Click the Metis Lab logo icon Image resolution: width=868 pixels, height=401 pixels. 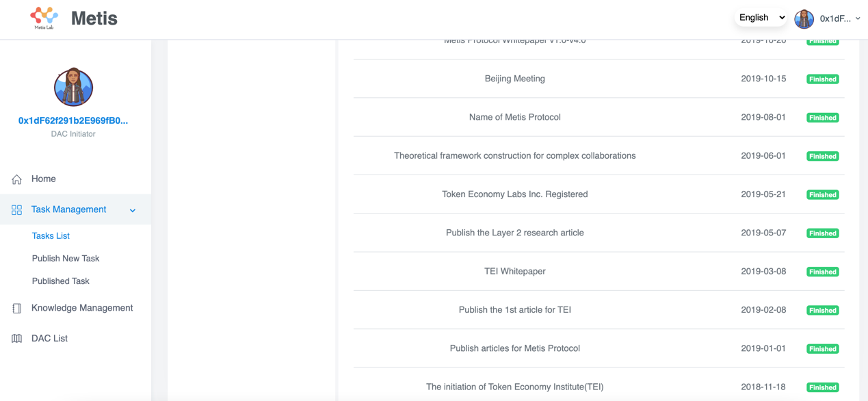[x=44, y=18]
